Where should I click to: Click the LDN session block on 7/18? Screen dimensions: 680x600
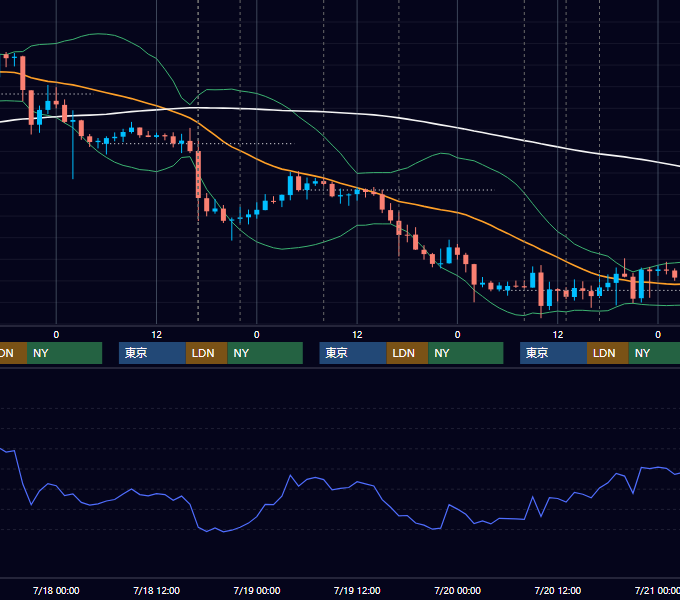(x=206, y=353)
